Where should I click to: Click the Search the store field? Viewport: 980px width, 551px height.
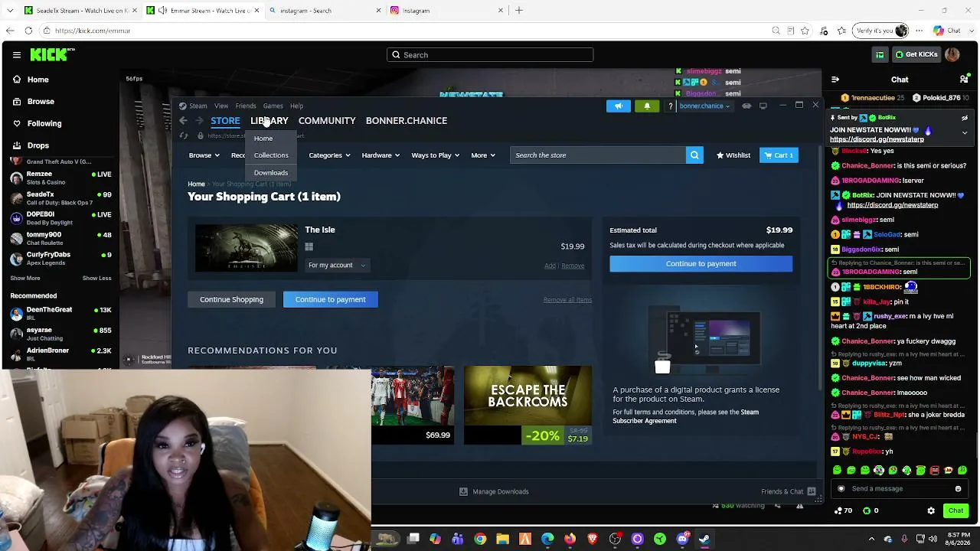tap(598, 155)
